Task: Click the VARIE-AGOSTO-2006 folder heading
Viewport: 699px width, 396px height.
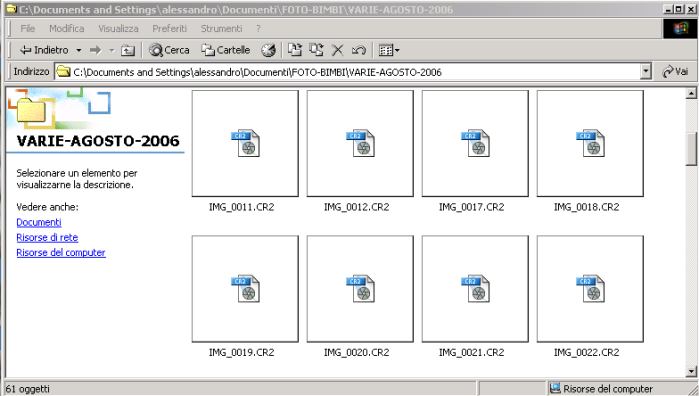Action: (98, 141)
